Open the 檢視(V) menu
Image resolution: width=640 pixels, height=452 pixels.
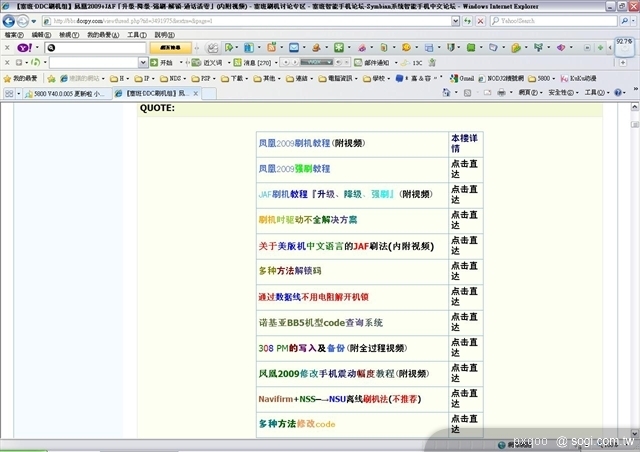[x=69, y=35]
